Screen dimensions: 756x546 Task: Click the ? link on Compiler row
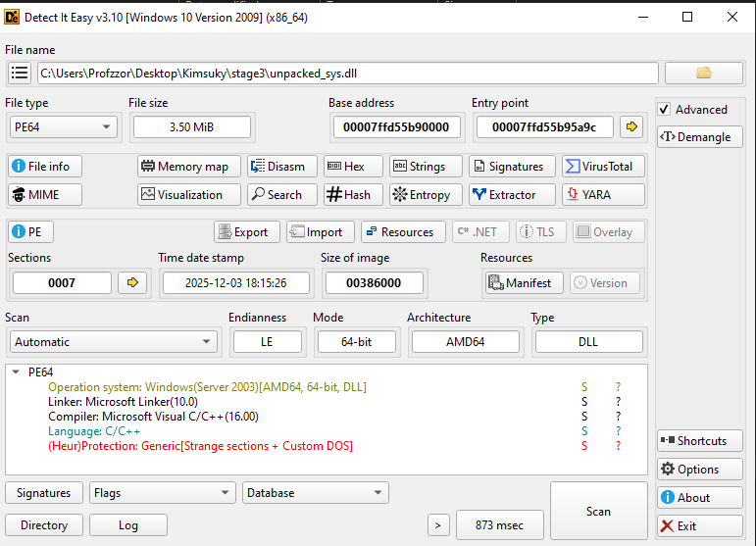(618, 417)
